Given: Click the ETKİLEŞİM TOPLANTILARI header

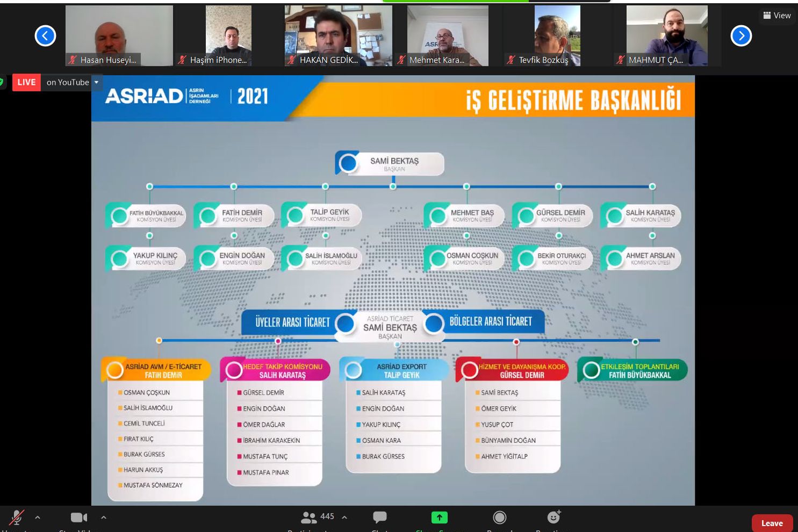Looking at the screenshot, I should click(632, 370).
